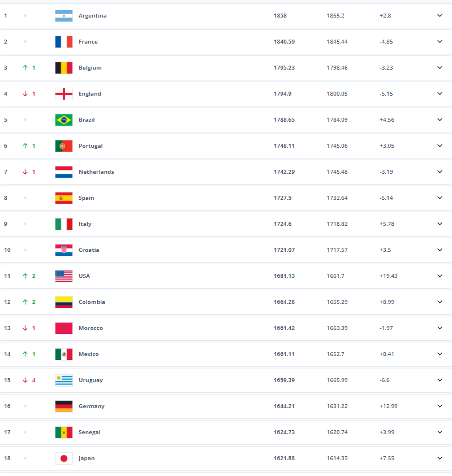Show details for the Morocco row
452x476 pixels.
pyautogui.click(x=440, y=328)
